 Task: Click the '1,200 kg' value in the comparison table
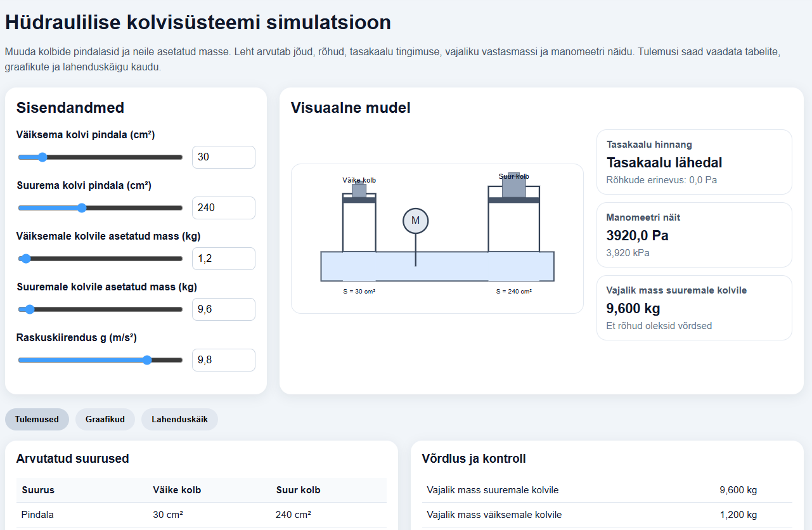(738, 515)
